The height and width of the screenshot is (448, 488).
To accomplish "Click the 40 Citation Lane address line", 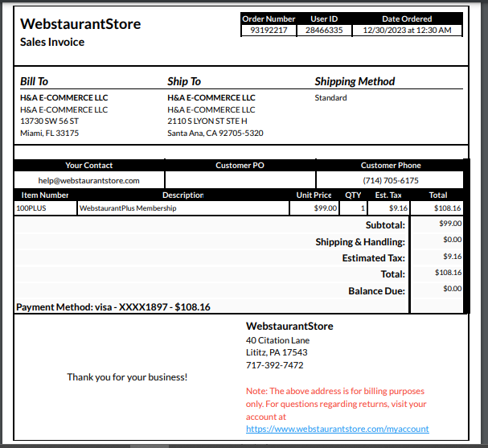I will [x=277, y=340].
